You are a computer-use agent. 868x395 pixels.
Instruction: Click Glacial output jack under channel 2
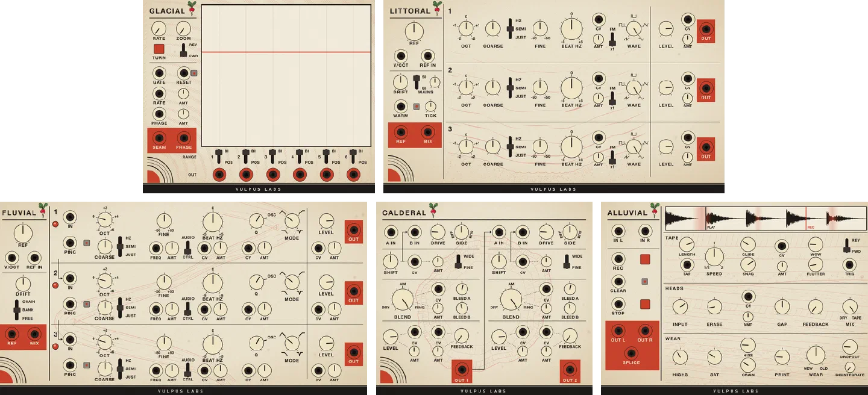[246, 175]
